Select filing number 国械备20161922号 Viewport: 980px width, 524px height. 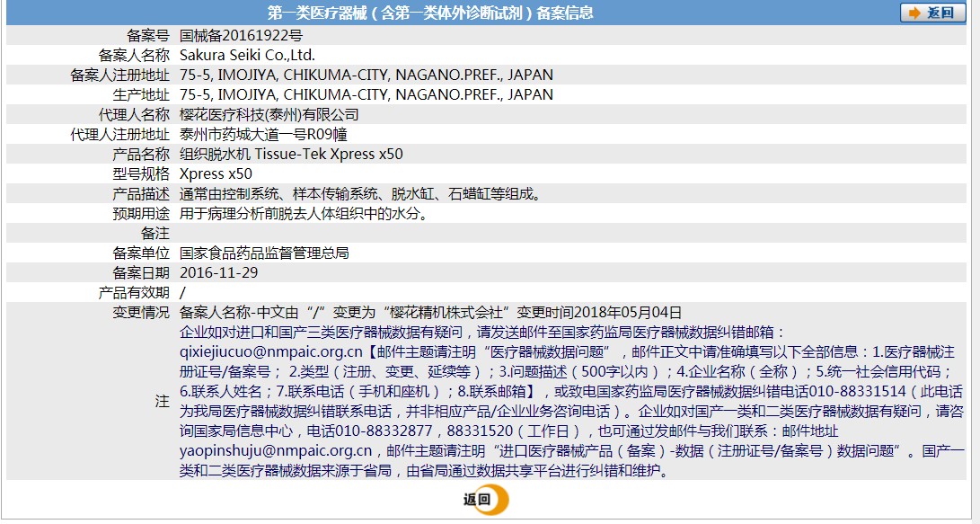pos(242,36)
